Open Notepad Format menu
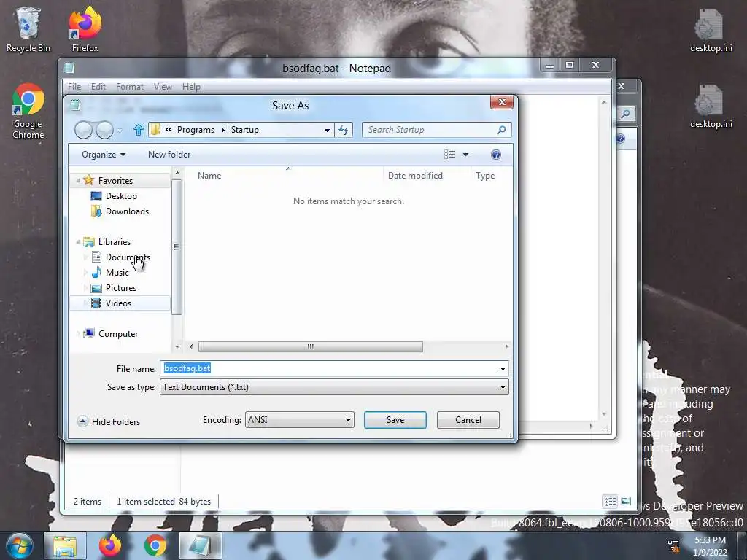This screenshot has width=747, height=560. 130,87
